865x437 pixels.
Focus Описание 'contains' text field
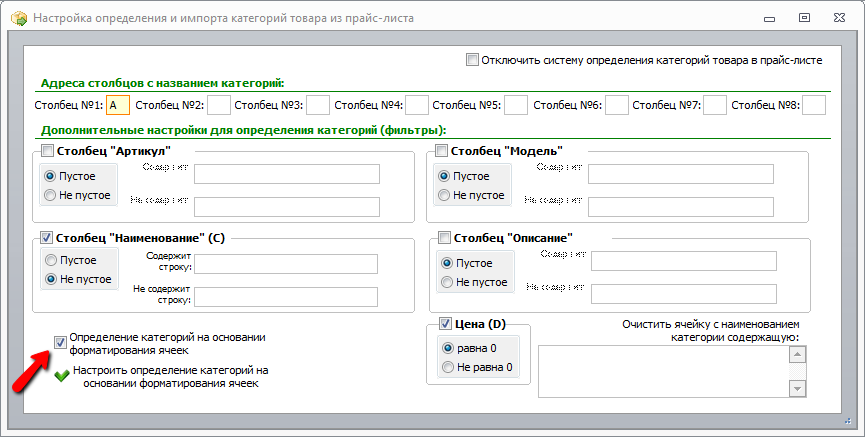tap(684, 261)
